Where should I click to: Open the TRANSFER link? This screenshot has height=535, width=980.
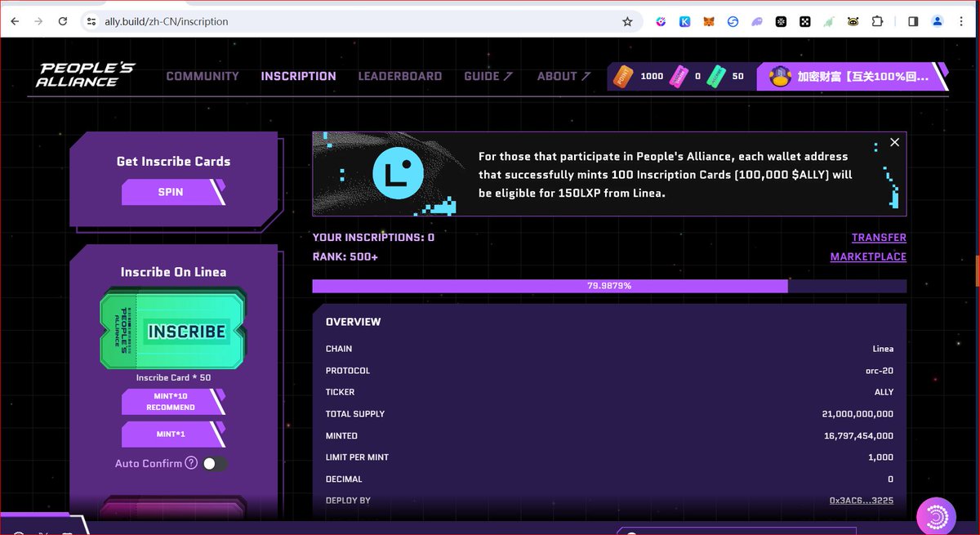point(879,238)
